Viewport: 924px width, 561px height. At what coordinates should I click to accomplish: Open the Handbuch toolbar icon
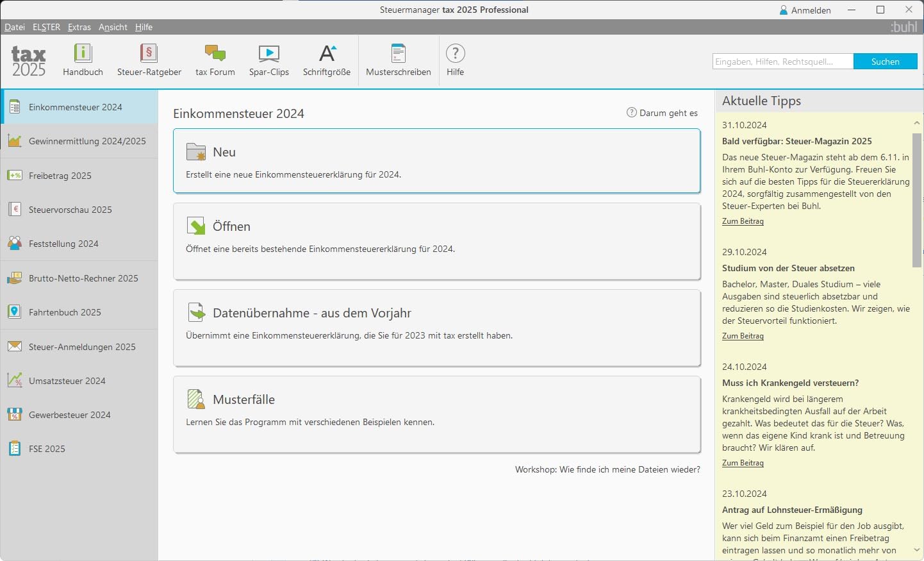point(83,53)
